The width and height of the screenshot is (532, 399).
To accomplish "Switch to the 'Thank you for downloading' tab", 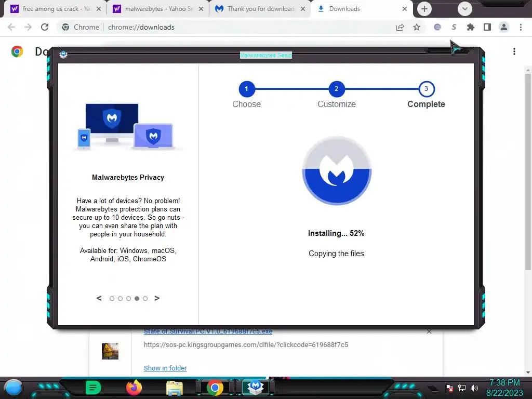I will click(x=259, y=9).
